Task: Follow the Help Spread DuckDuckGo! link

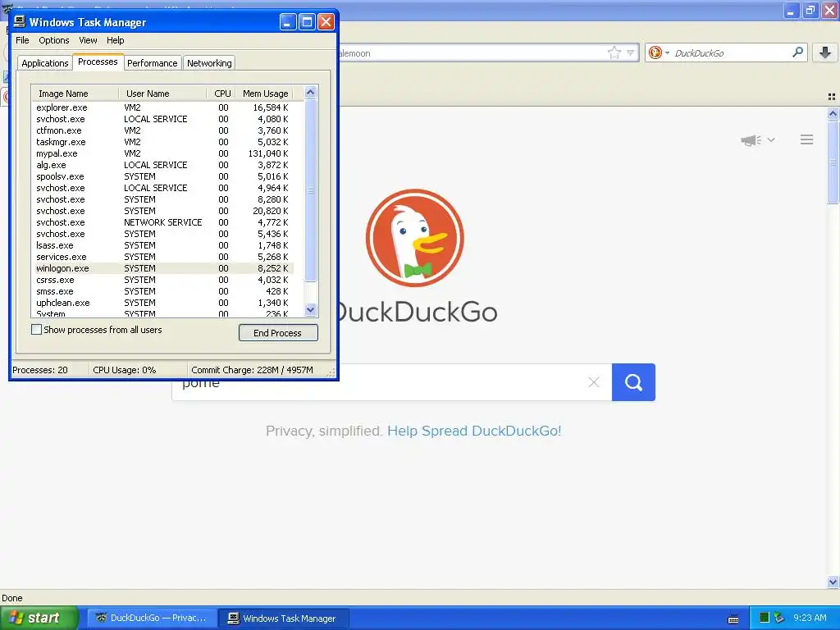Action: click(474, 431)
